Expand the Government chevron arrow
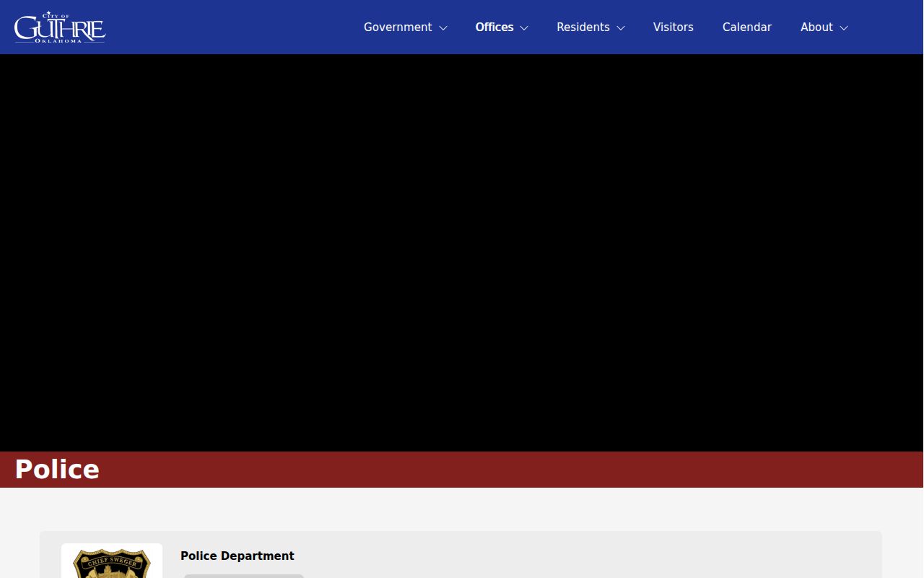This screenshot has width=924, height=578. [x=443, y=28]
